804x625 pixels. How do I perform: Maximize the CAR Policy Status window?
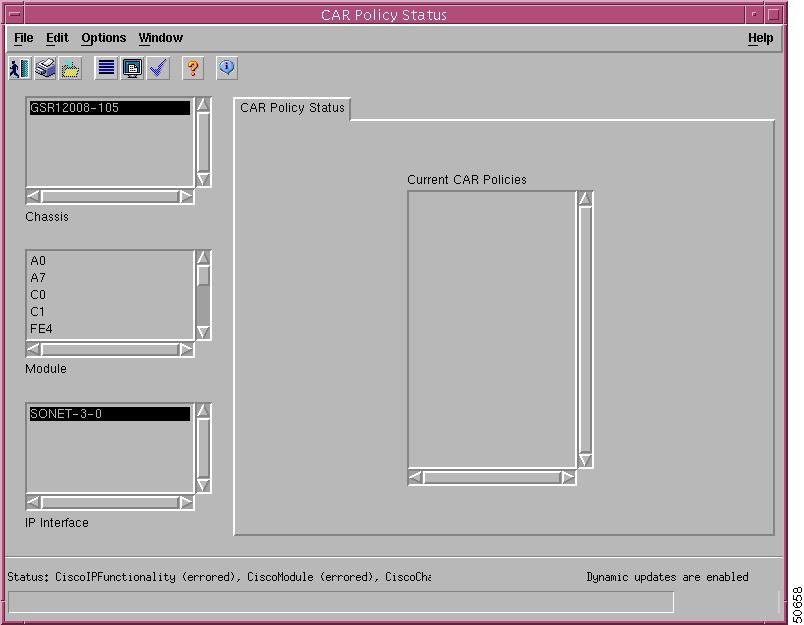click(774, 14)
